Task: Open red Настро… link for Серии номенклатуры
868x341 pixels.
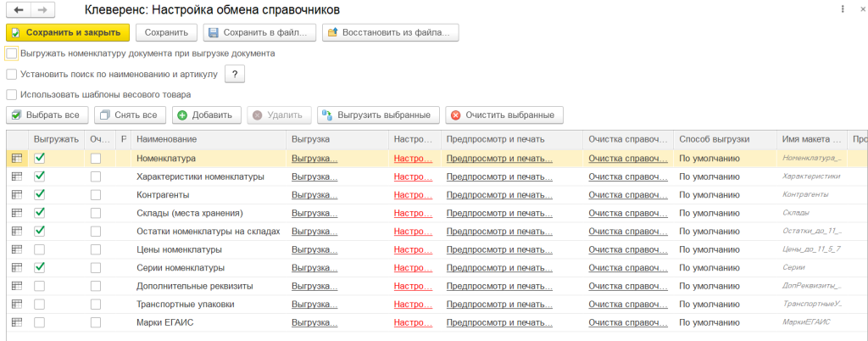Action: coord(413,268)
